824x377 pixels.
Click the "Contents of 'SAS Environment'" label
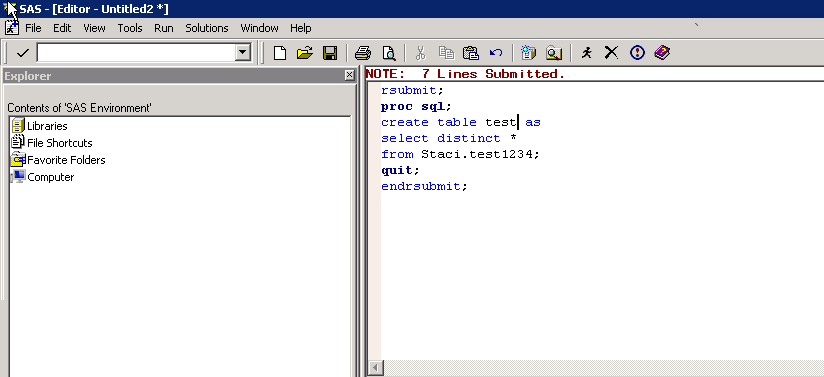tap(79, 108)
